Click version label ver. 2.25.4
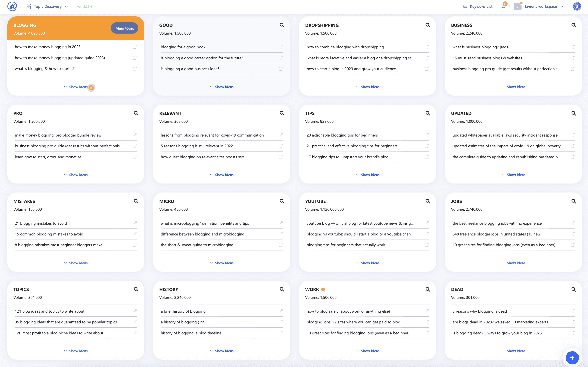Viewport: 588px width, 367px height. click(84, 7)
